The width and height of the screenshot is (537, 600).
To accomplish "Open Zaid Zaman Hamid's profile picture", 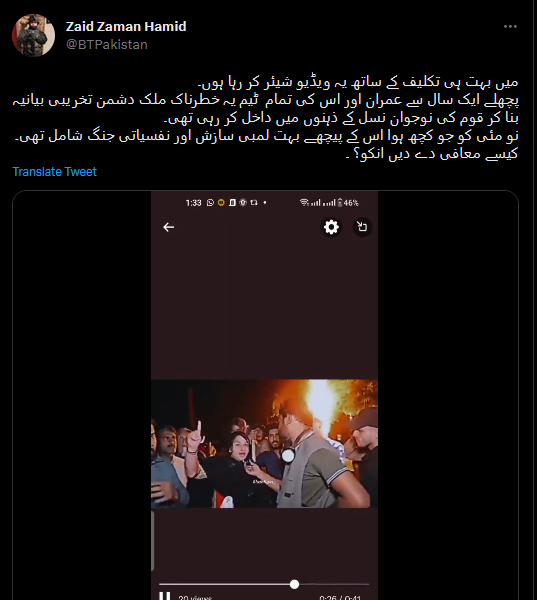I will tap(33, 35).
